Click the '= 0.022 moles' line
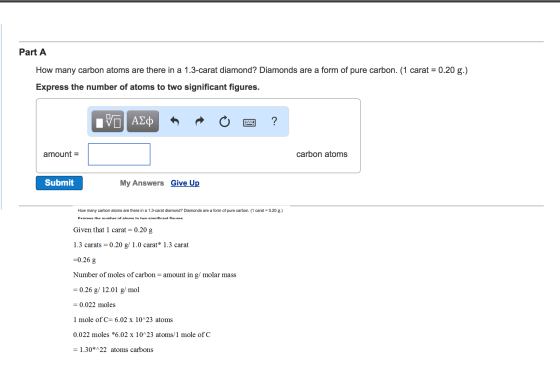The width and height of the screenshot is (560, 368). [x=94, y=305]
